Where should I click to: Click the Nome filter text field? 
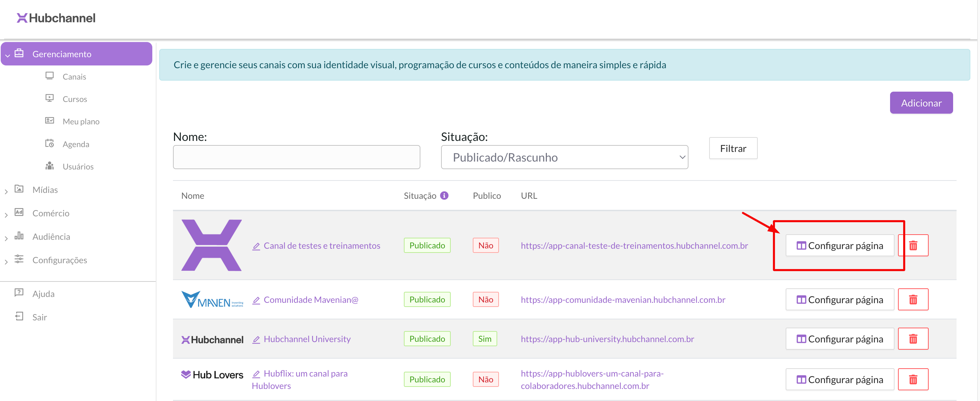coord(296,157)
